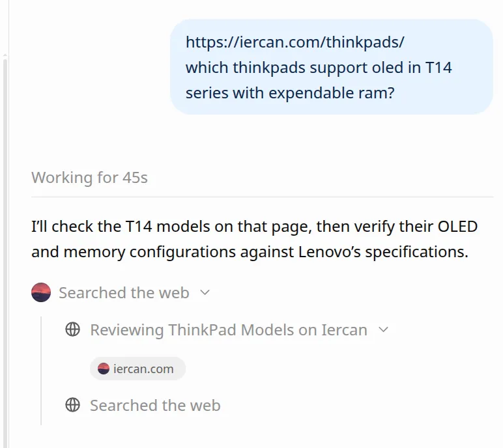Viewport: 503px width, 448px height.
Task: Click the sunset avatar icon beside Searched the web
Action: click(x=41, y=292)
